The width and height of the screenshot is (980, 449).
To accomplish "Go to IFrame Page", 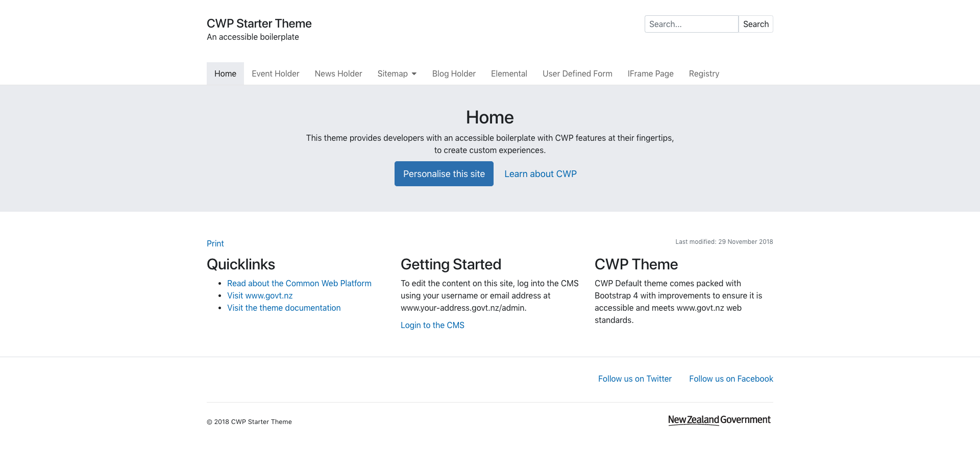I will pos(651,73).
